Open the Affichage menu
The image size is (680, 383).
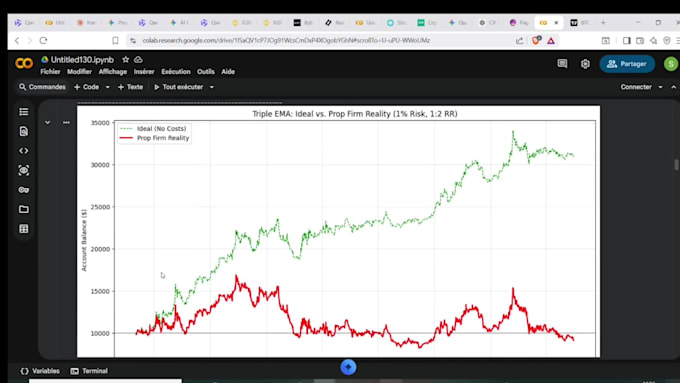coord(113,72)
